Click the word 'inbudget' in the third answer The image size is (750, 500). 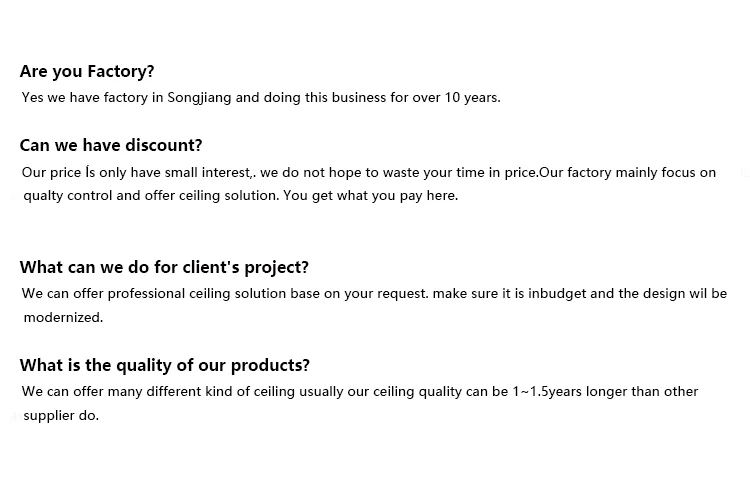click(x=557, y=293)
